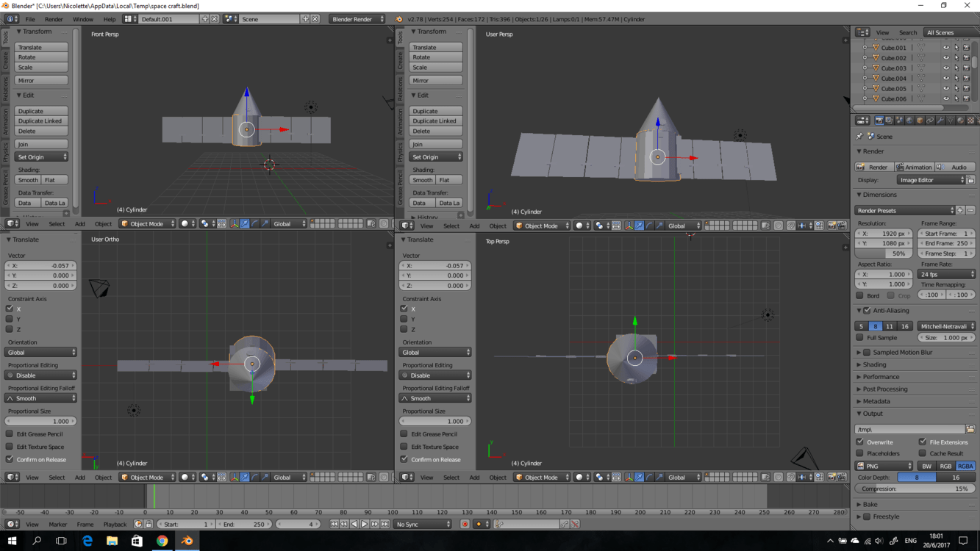Viewport: 980px width, 551px height.
Task: Open the Modifiers wrench tab icon
Action: [940, 120]
